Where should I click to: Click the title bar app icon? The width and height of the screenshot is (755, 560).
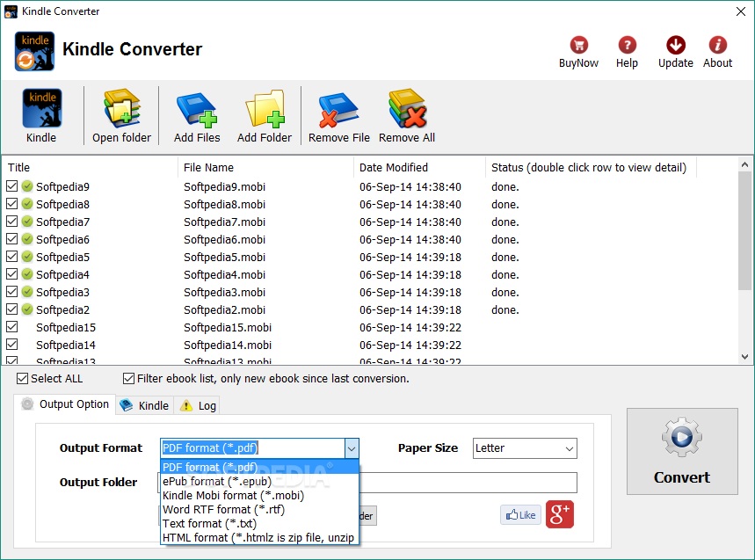[11, 11]
